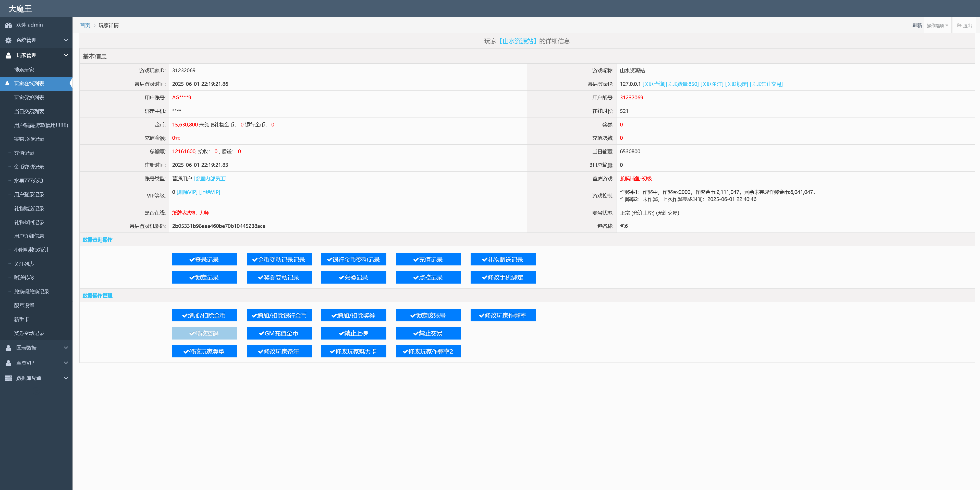Select 金币变动记录 sidebar item

(29, 167)
